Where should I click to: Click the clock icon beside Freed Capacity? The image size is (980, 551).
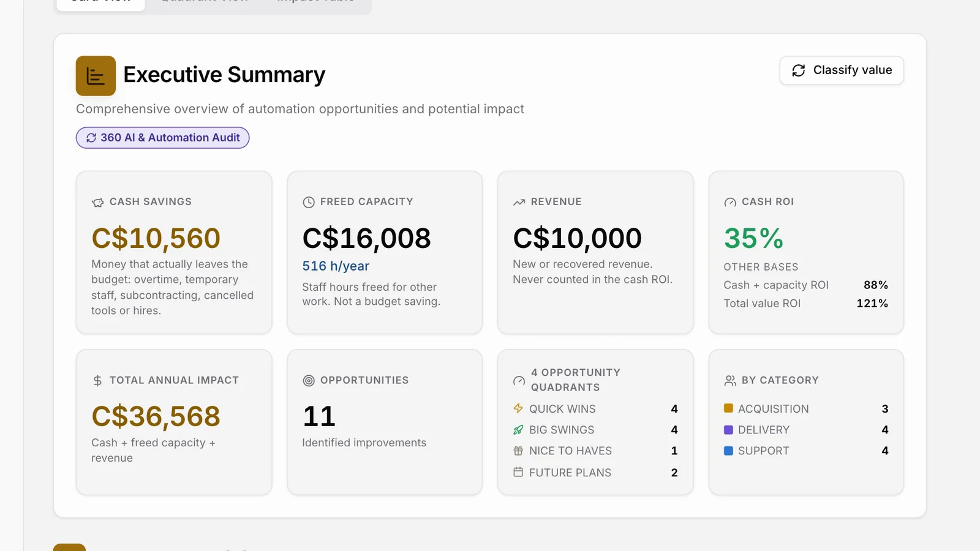click(309, 202)
